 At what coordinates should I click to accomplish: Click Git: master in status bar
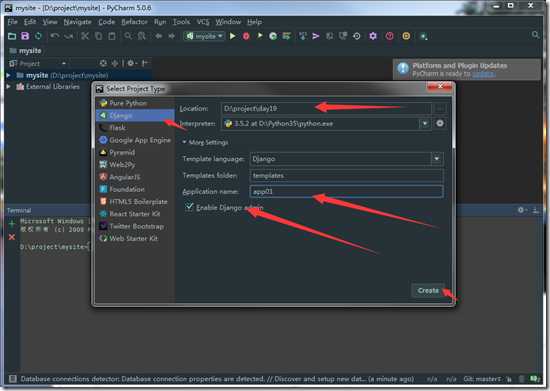[x=482, y=379]
